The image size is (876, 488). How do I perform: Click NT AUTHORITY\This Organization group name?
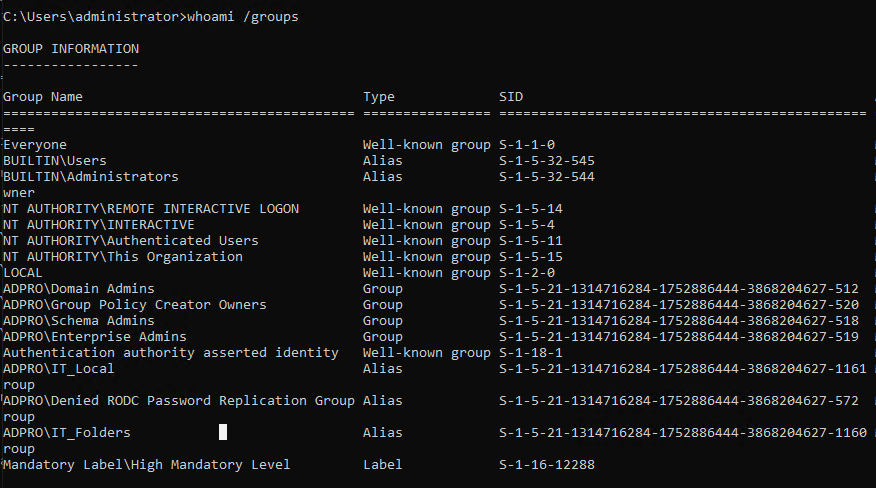tap(123, 257)
